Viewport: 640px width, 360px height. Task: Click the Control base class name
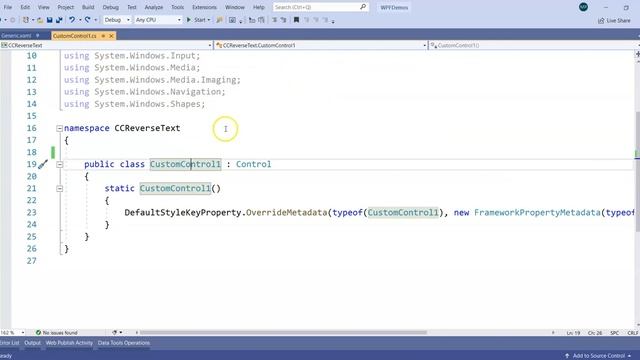253,164
